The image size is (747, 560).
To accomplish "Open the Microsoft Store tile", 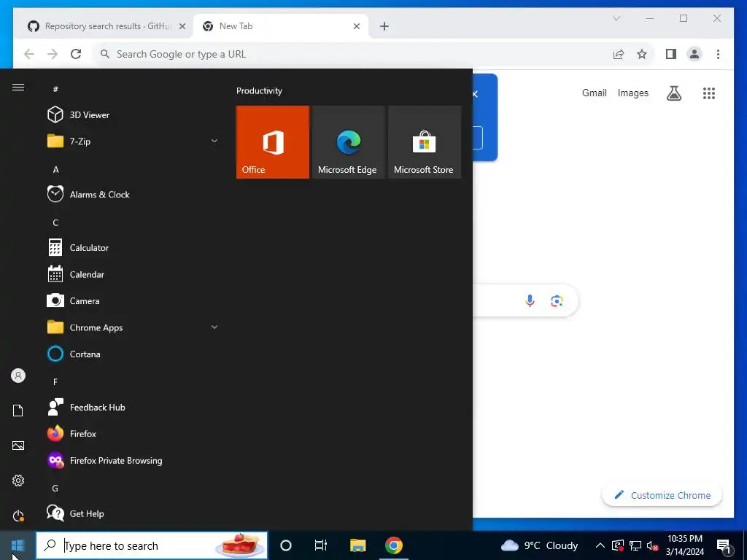I will tap(425, 142).
